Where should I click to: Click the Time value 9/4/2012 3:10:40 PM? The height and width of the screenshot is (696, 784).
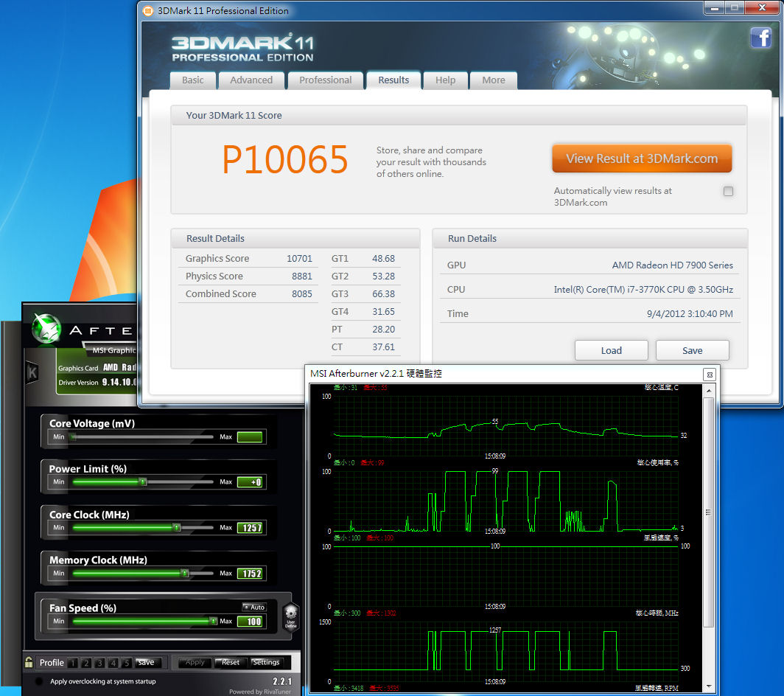click(690, 314)
